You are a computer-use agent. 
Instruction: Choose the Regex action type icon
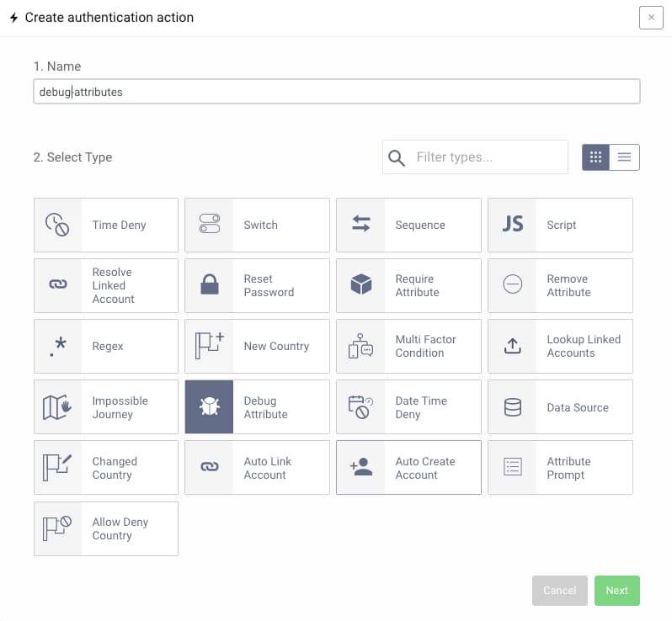[x=57, y=346]
